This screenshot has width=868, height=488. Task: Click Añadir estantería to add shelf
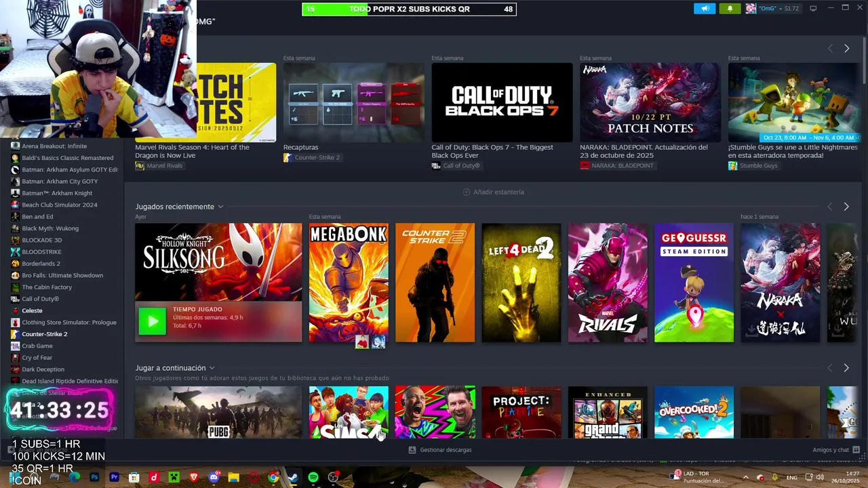493,192
